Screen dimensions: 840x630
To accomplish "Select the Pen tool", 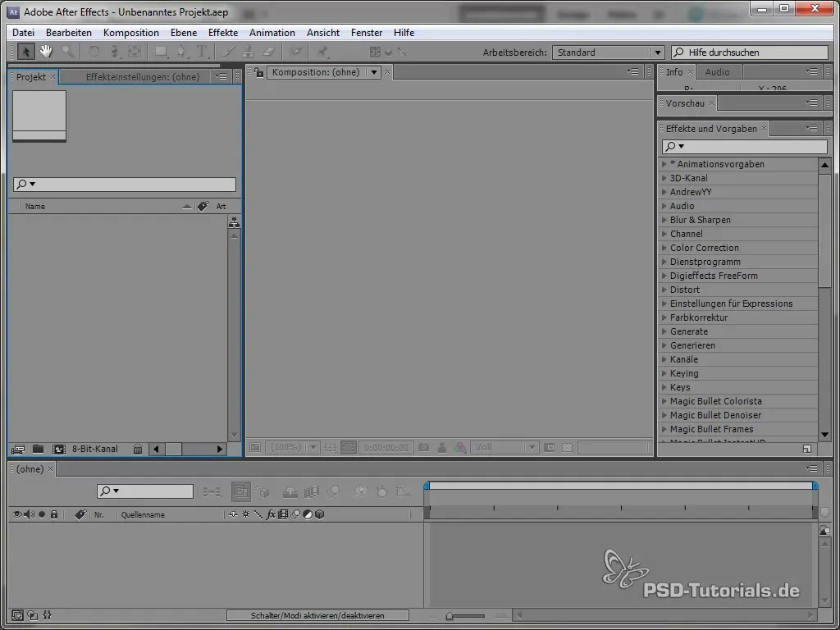I will 181,52.
